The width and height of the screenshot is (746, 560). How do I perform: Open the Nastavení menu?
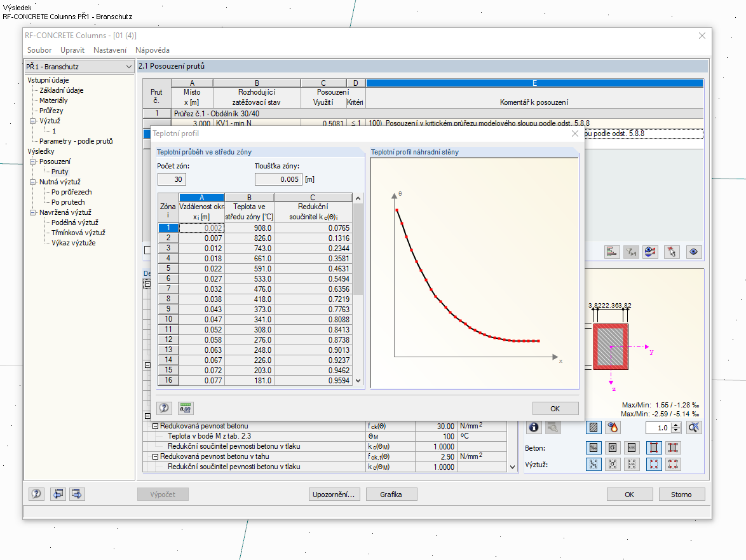tap(110, 50)
